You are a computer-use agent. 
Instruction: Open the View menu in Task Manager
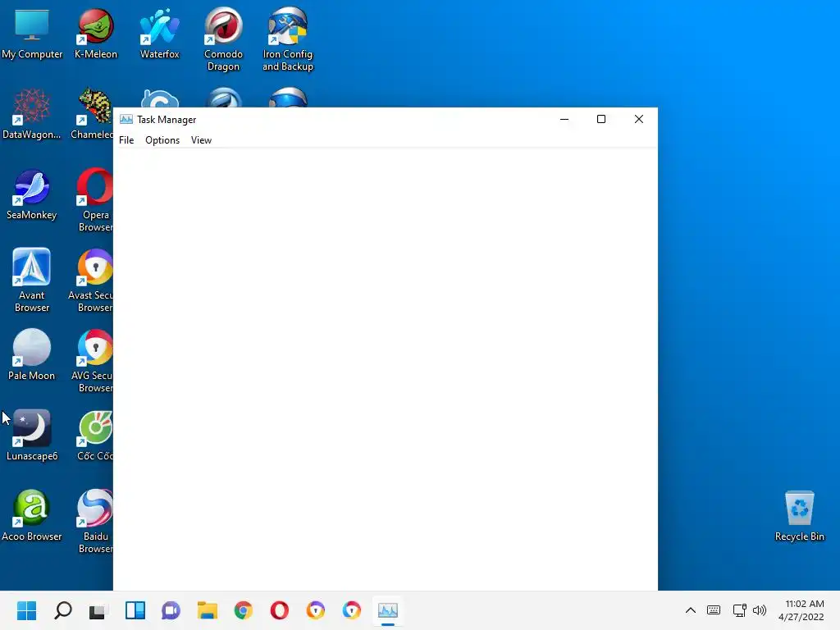202,140
